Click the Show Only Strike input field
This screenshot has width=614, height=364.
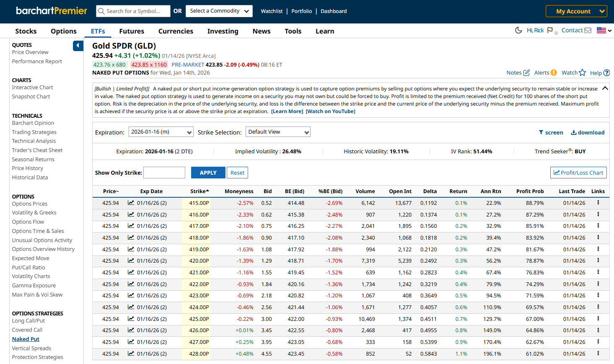pos(164,173)
